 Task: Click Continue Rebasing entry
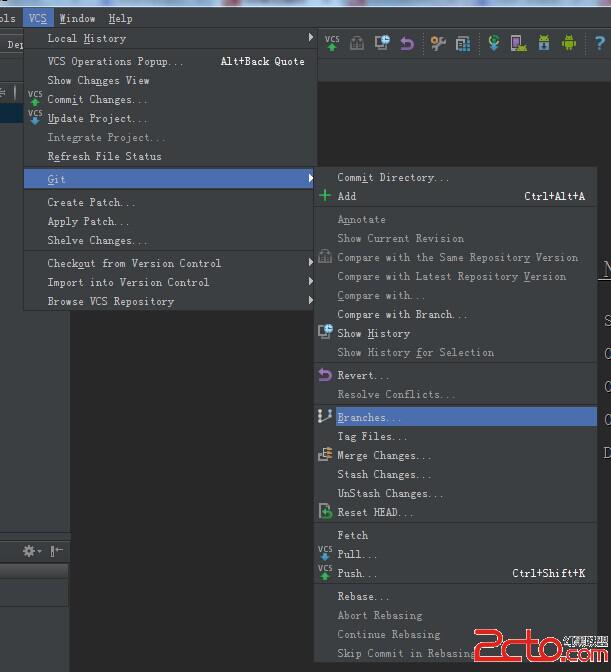456,634
